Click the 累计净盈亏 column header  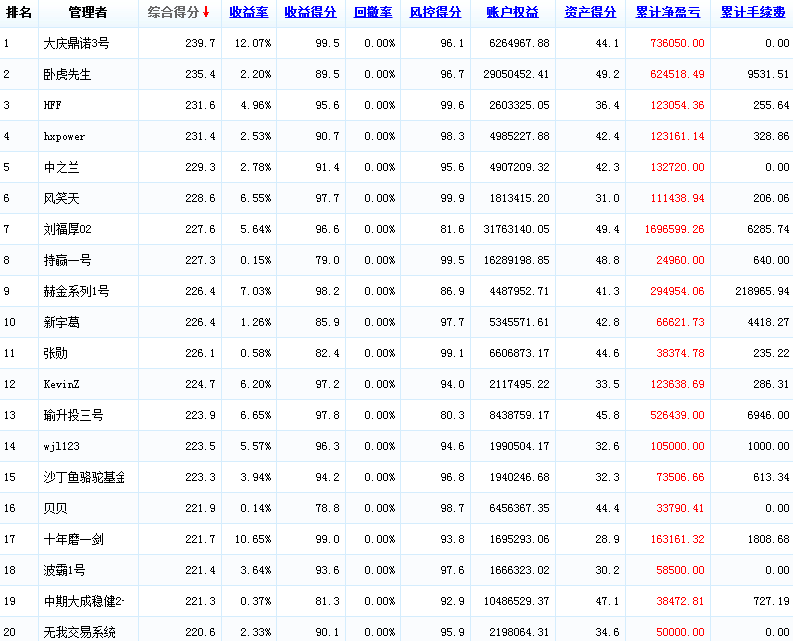667,13
